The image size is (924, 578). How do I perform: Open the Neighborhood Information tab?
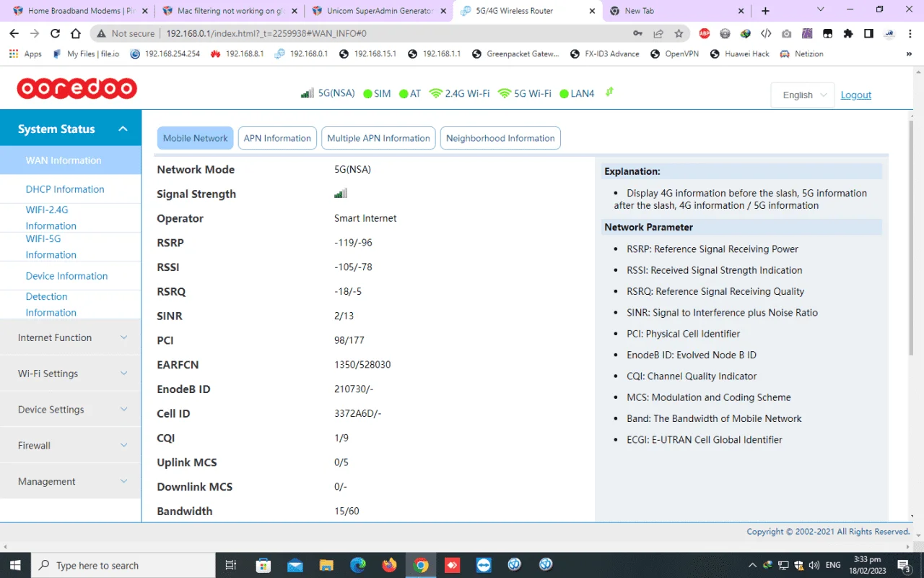tap(500, 138)
